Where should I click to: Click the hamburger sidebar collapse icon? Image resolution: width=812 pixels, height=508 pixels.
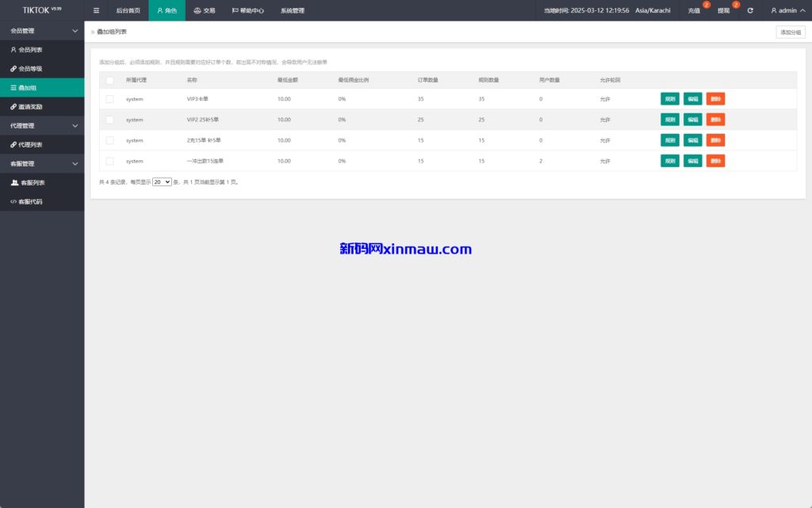pyautogui.click(x=96, y=10)
